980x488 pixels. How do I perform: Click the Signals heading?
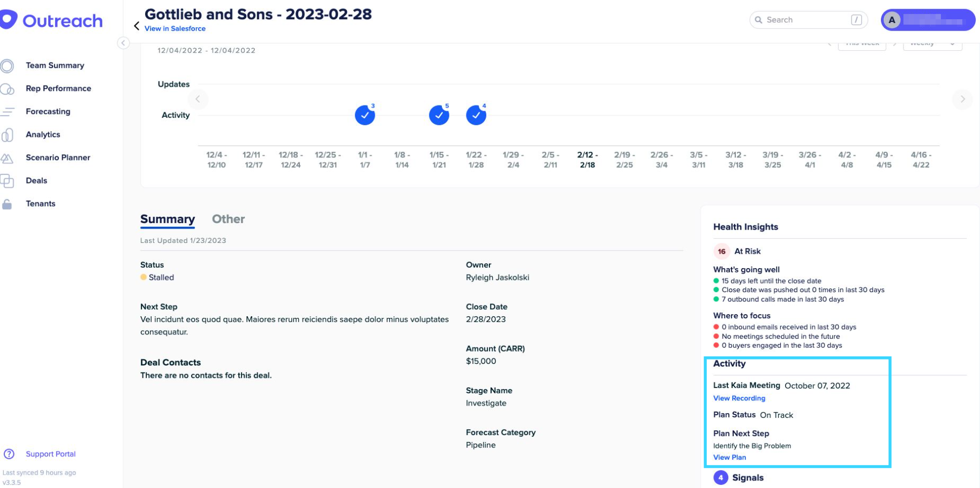(748, 477)
